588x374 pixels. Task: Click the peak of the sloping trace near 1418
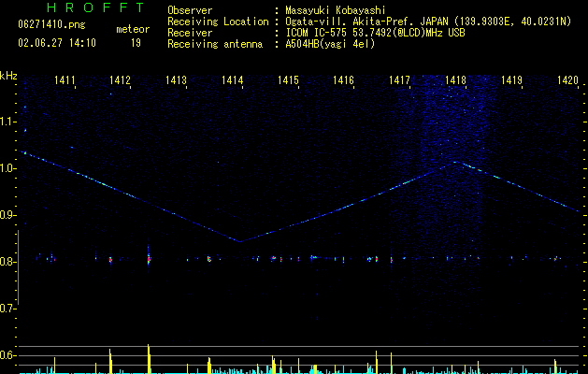(455, 162)
